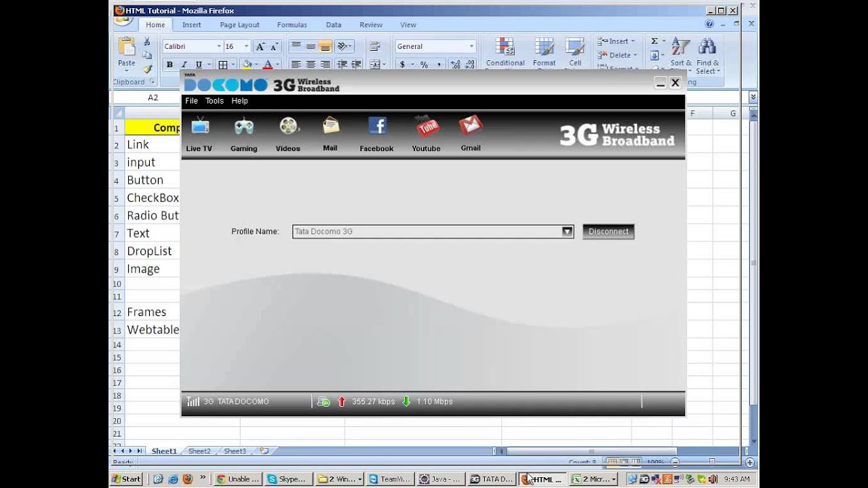This screenshot has width=868, height=488.
Task: Toggle Italic formatting in Excel
Action: (184, 65)
